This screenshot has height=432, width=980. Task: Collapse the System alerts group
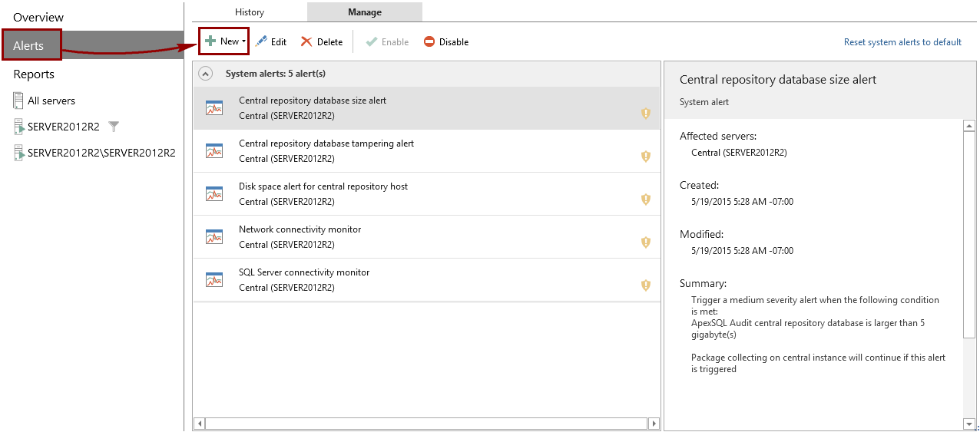click(205, 74)
